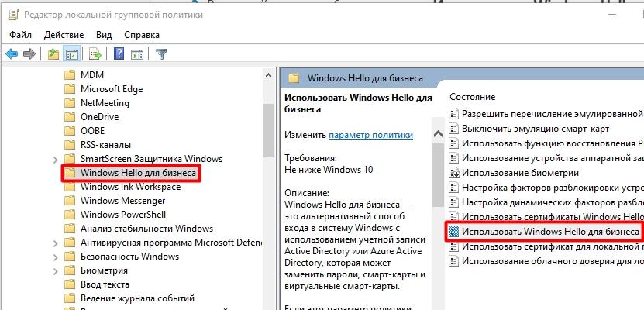
Task: Click the параметр политики link
Action: (371, 135)
